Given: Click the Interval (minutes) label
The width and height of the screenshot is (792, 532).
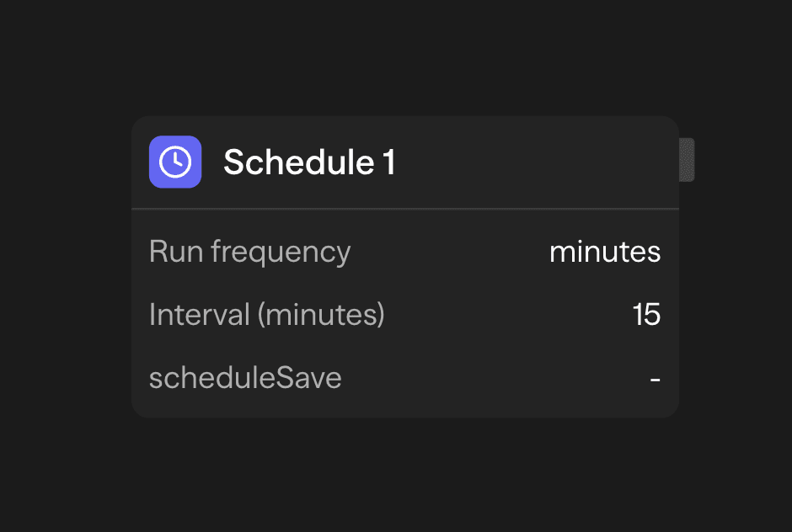Looking at the screenshot, I should click(266, 314).
